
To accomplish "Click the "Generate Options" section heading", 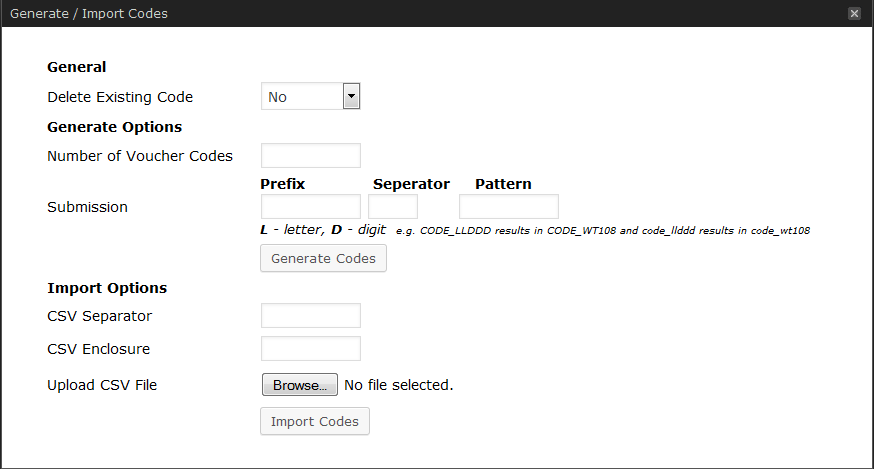I will point(114,127).
